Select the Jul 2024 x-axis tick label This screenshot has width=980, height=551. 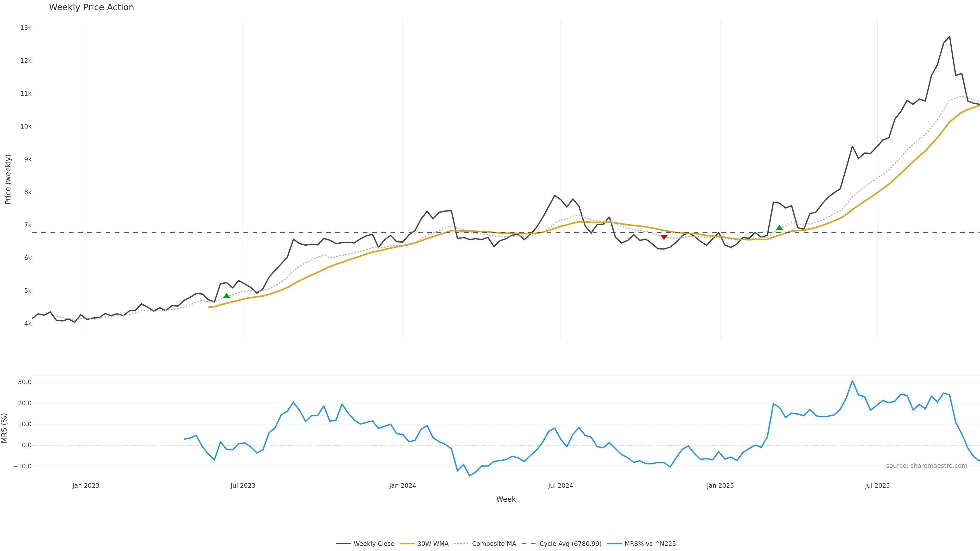[560, 486]
